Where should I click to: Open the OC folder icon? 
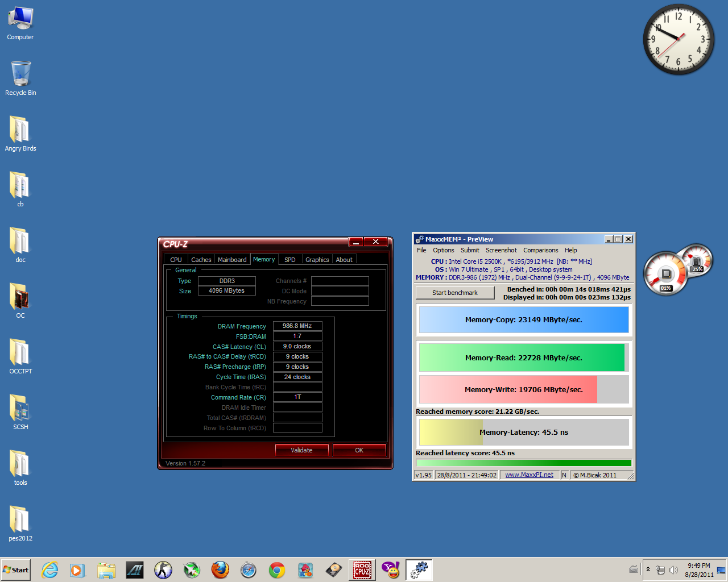pos(20,301)
